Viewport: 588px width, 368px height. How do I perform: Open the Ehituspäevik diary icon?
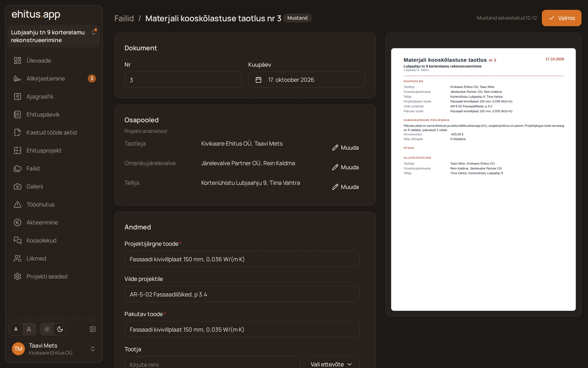(18, 114)
